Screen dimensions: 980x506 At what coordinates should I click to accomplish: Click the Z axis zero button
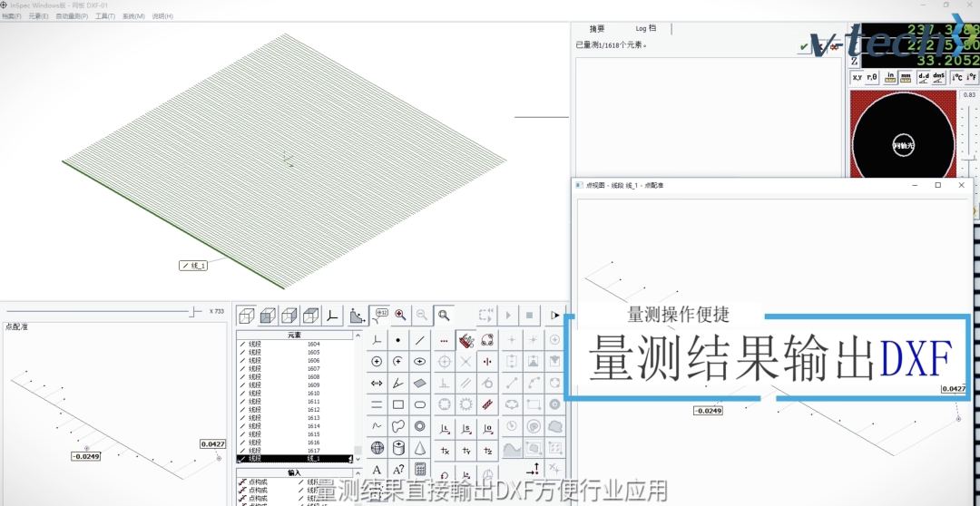855,61
